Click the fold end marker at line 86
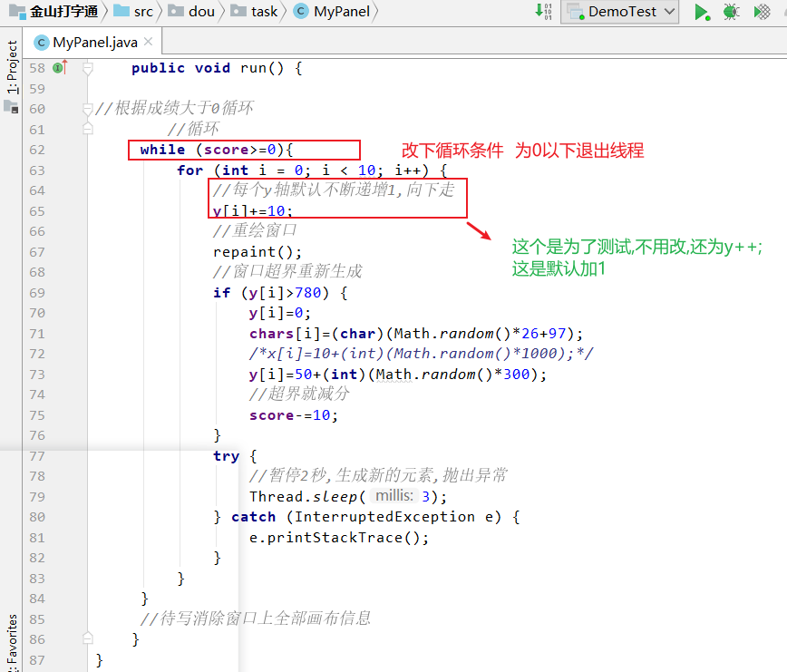This screenshot has height=672, width=787. [x=88, y=638]
